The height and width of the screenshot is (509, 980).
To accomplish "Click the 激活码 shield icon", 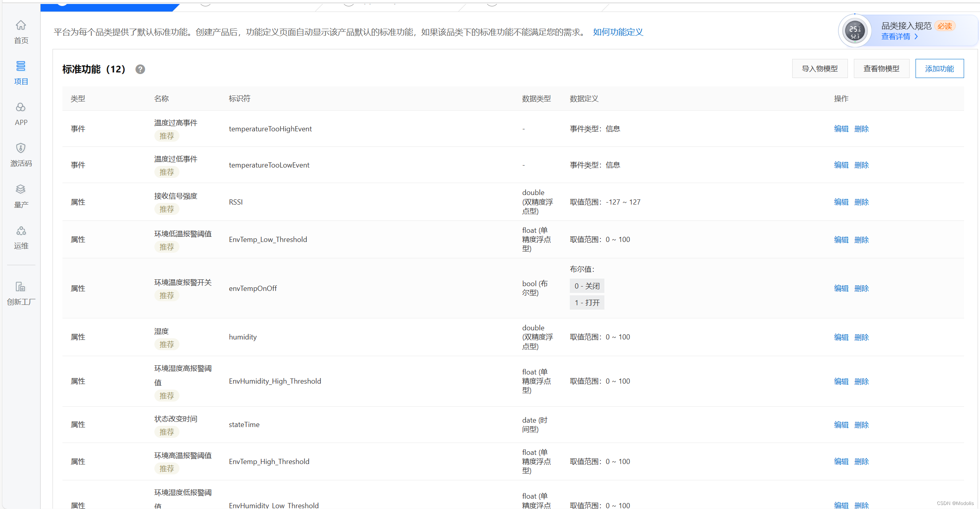I will point(21,154).
